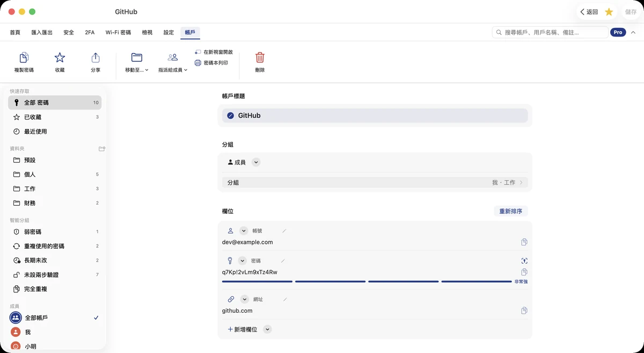Select the 弱密碼 smart group
644x353 pixels.
point(55,232)
